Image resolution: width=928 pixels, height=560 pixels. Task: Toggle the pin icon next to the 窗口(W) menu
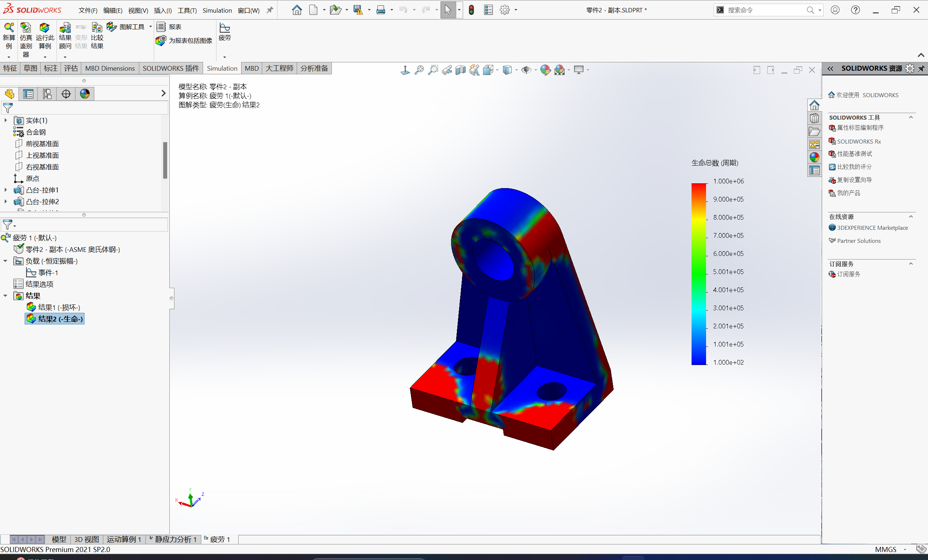coord(270,10)
